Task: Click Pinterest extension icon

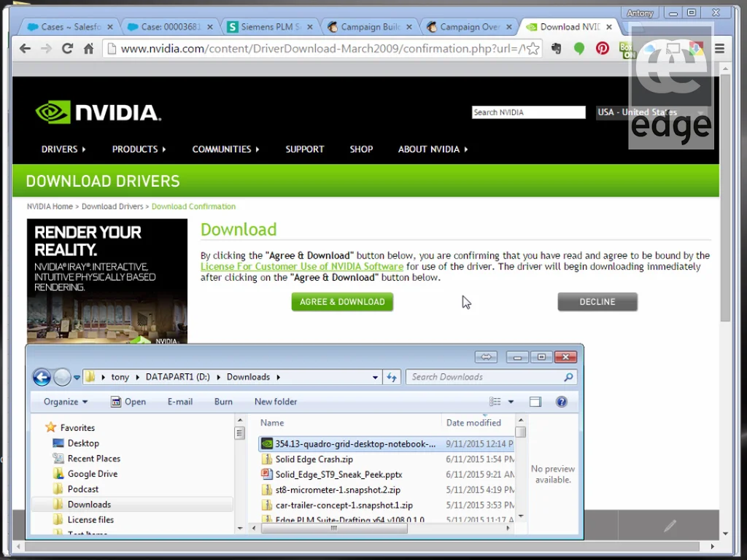Action: [x=602, y=49]
